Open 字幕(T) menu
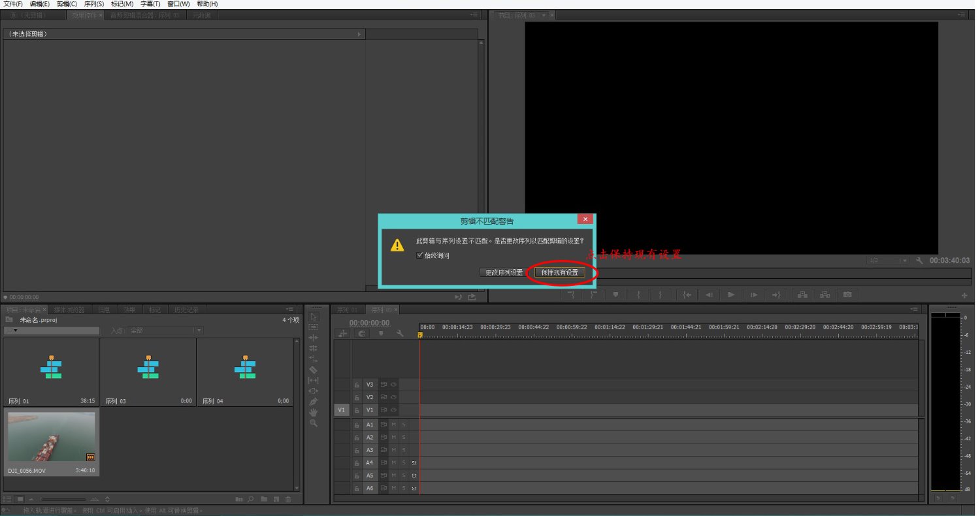This screenshot has height=516, width=980. pos(150,4)
